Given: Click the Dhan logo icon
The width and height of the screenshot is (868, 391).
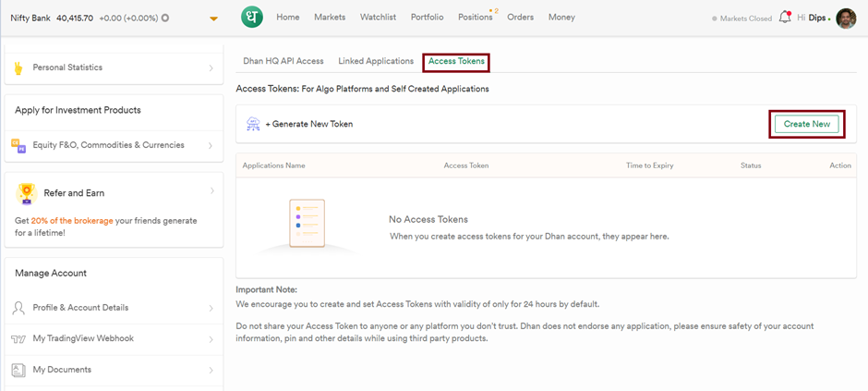Looking at the screenshot, I should click(x=252, y=18).
